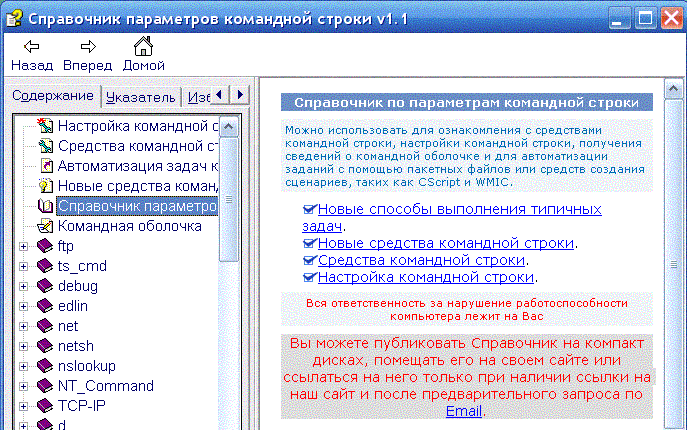Click tree scrollbar up arrow
The height and width of the screenshot is (431, 687).
pyautogui.click(x=228, y=127)
